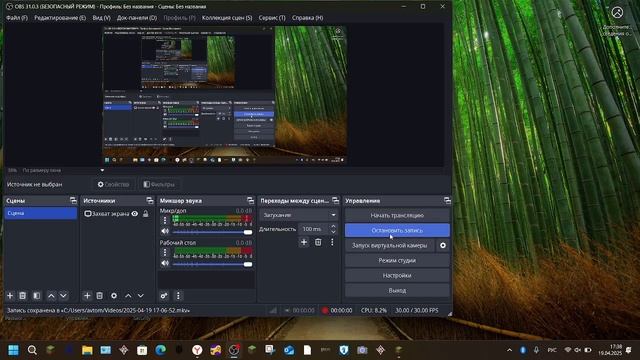This screenshot has height=360, width=640.
Task: Move scene down arrow in Сцены panel
Action: coord(63,296)
